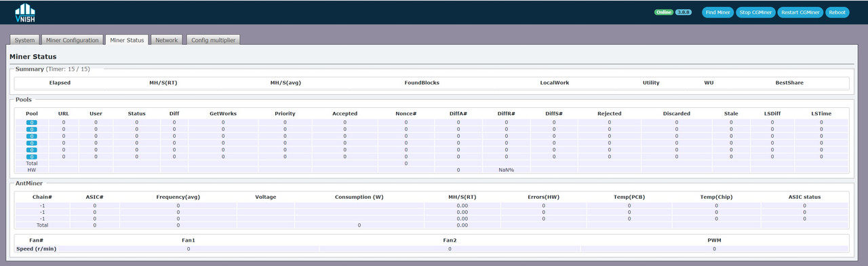Click the PWM column header

click(x=713, y=240)
